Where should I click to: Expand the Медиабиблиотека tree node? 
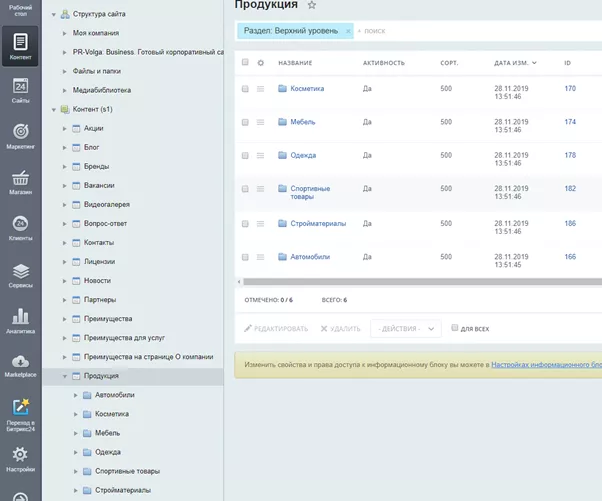(64, 91)
